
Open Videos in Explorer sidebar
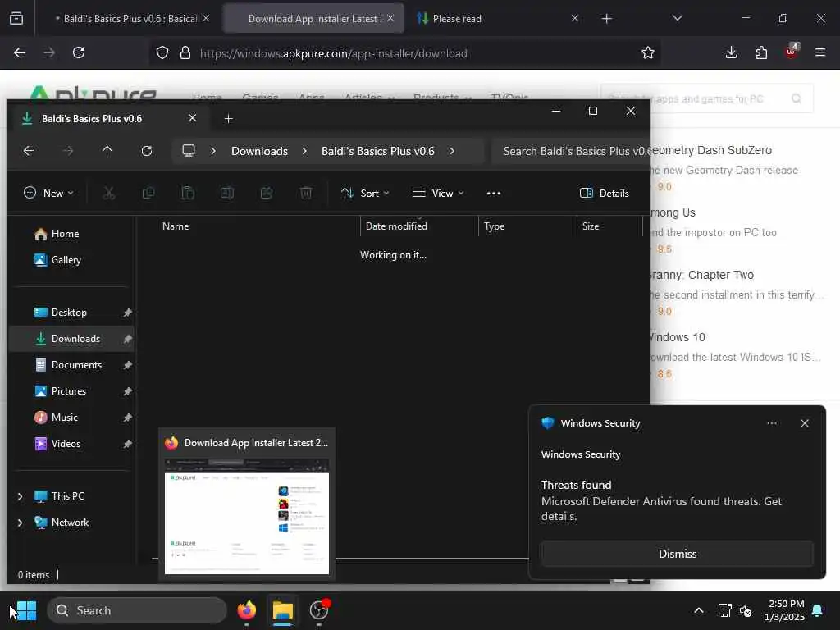click(57, 444)
